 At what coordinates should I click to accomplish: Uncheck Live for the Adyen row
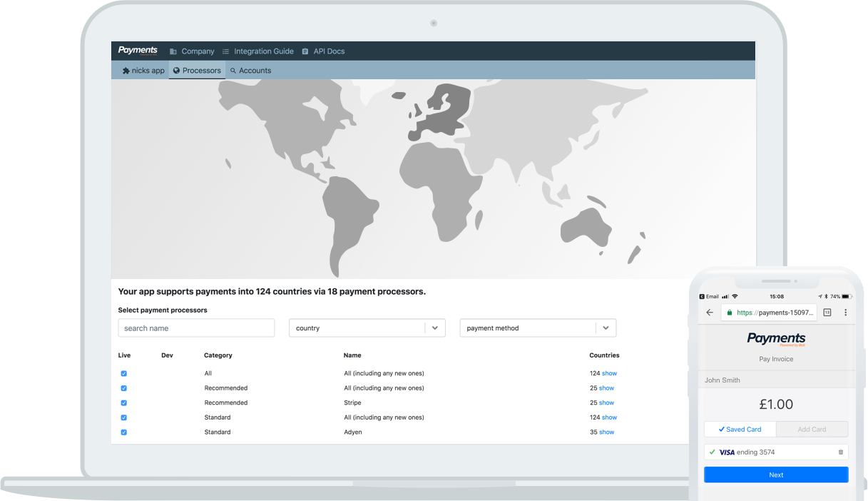pos(123,432)
